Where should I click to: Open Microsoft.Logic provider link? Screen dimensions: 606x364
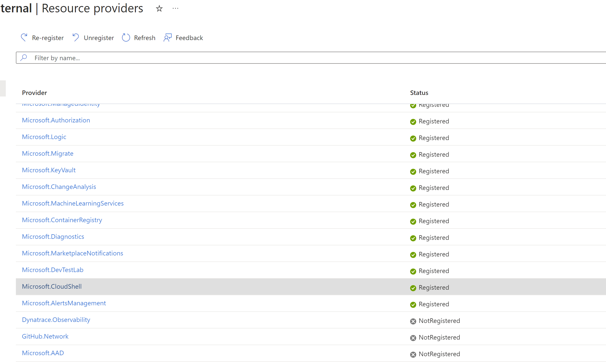pyautogui.click(x=44, y=137)
